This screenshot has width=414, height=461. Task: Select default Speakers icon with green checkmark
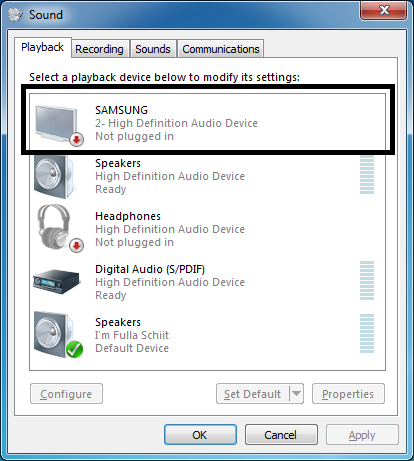(x=58, y=335)
